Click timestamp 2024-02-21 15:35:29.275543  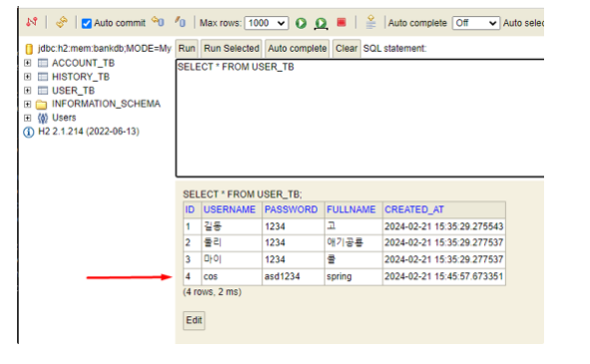(x=443, y=226)
